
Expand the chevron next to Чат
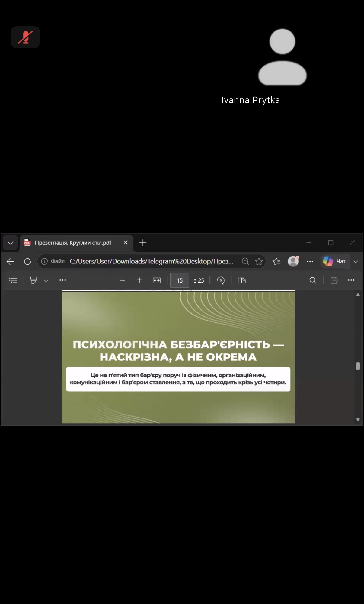tap(356, 262)
